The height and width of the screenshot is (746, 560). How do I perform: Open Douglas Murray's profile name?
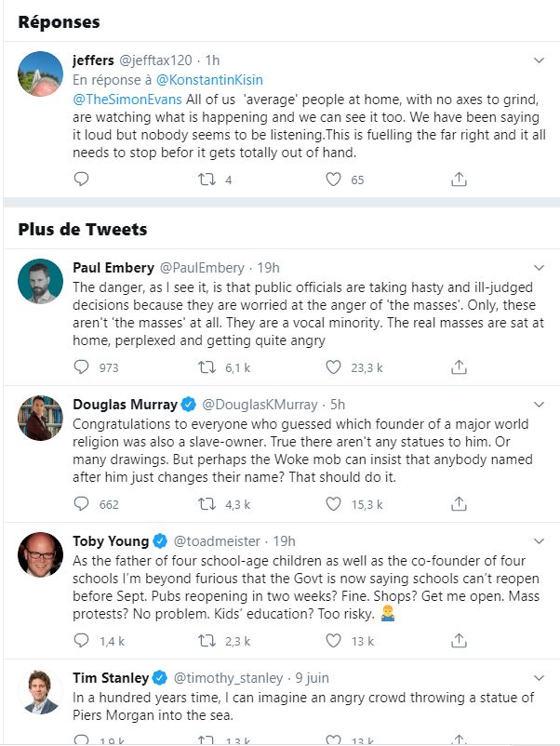(x=126, y=405)
